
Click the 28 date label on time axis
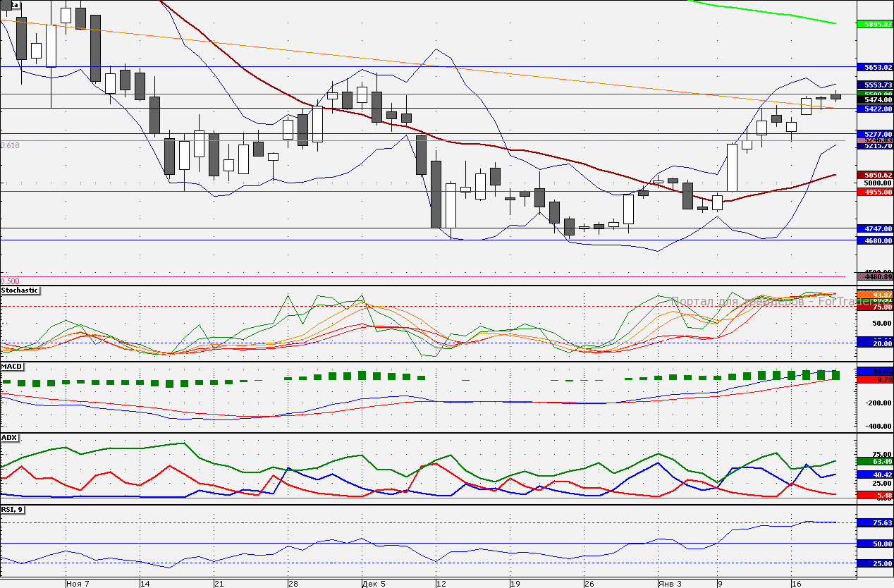tap(293, 584)
